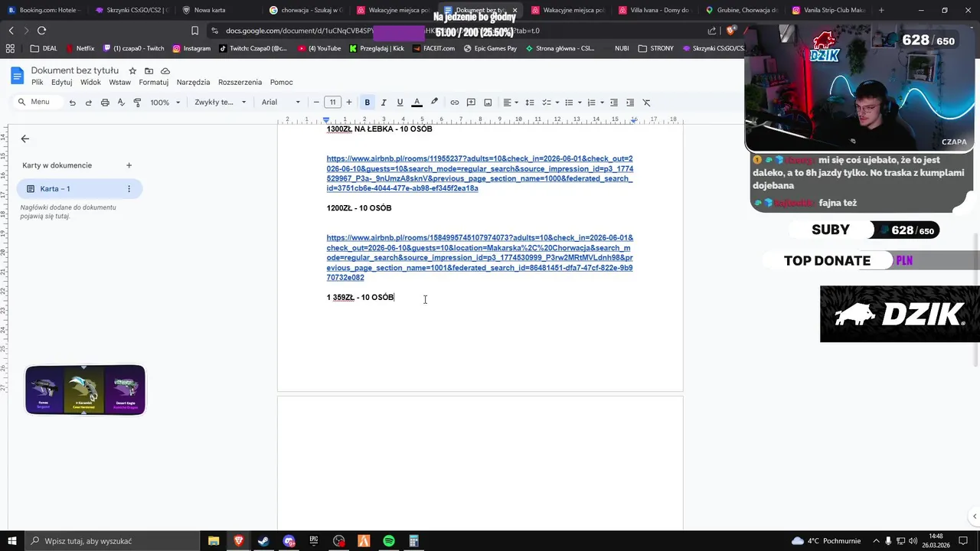Open the Wstaw menu
The image size is (980, 551).
coord(119,83)
